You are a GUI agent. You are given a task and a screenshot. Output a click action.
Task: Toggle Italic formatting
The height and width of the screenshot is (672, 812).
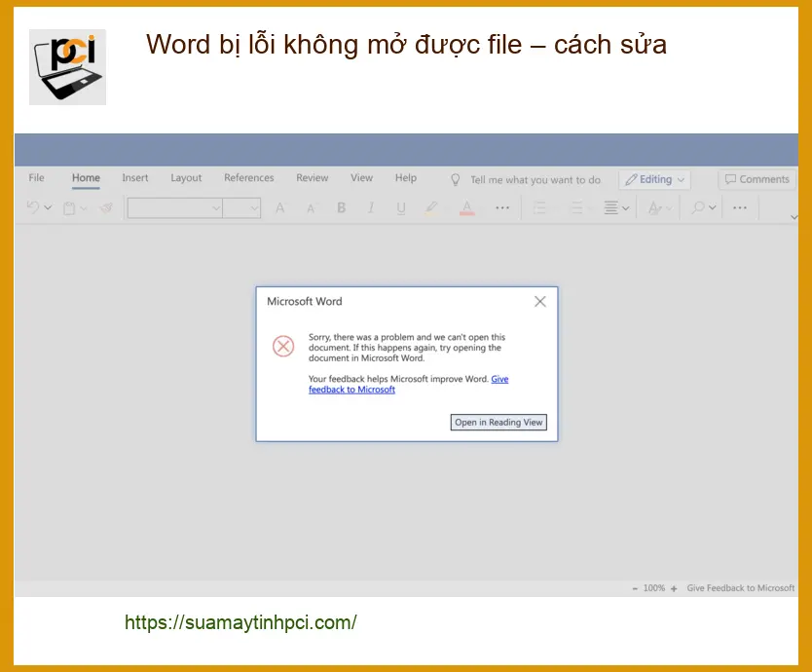coord(371,207)
